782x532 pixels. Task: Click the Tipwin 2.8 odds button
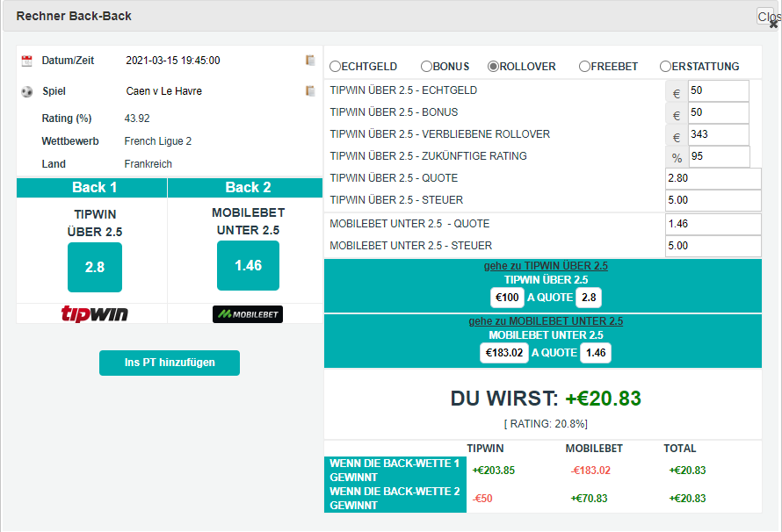tap(95, 267)
